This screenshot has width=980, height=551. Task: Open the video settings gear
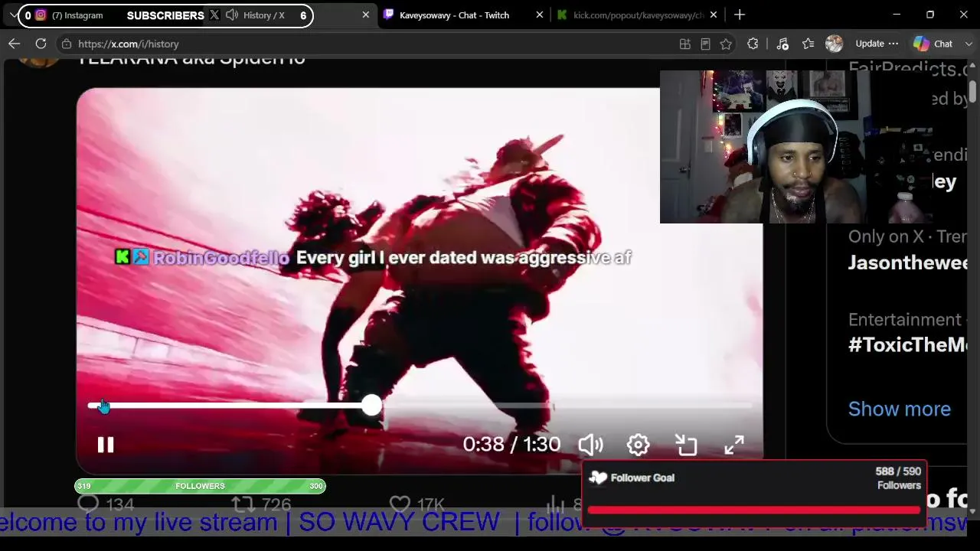pos(638,445)
